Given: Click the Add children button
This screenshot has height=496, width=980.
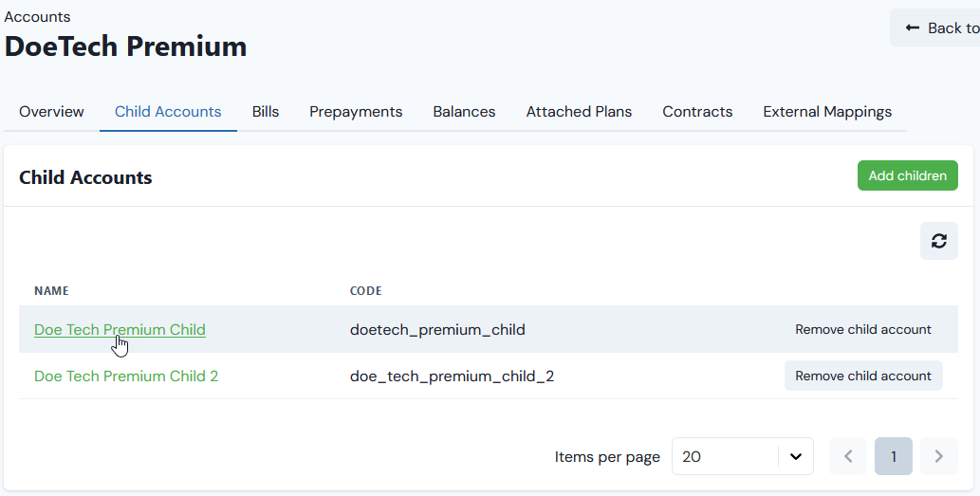Looking at the screenshot, I should [x=908, y=175].
